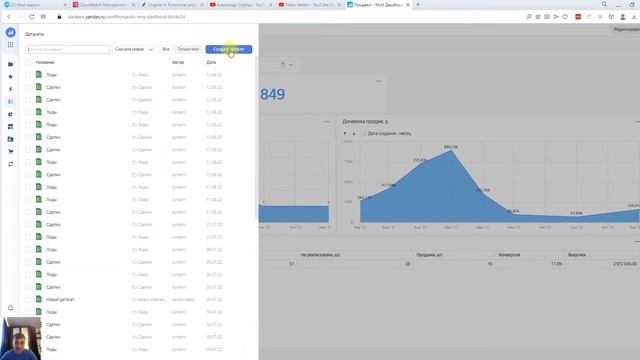Focus the dataset name filter field
This screenshot has height=360, width=640.
click(67, 49)
